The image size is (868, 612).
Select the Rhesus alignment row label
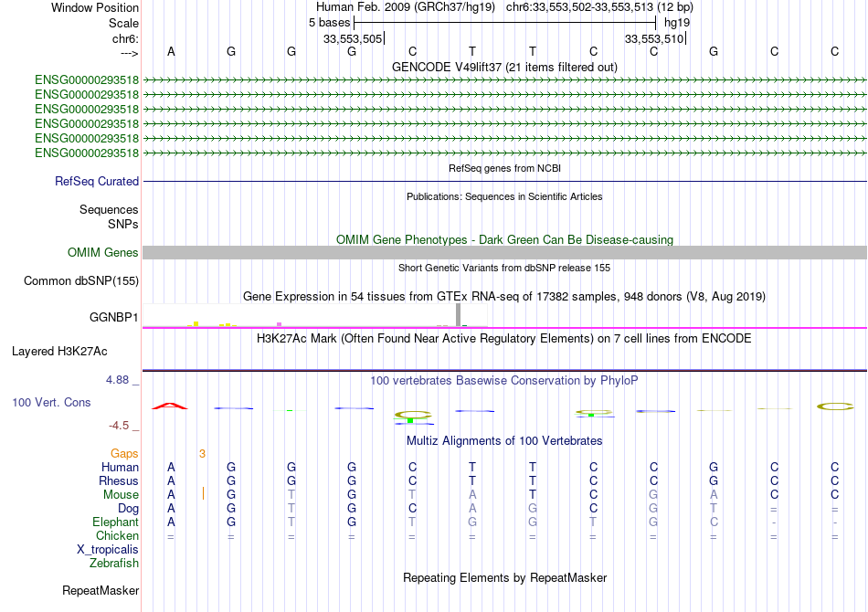click(x=119, y=480)
